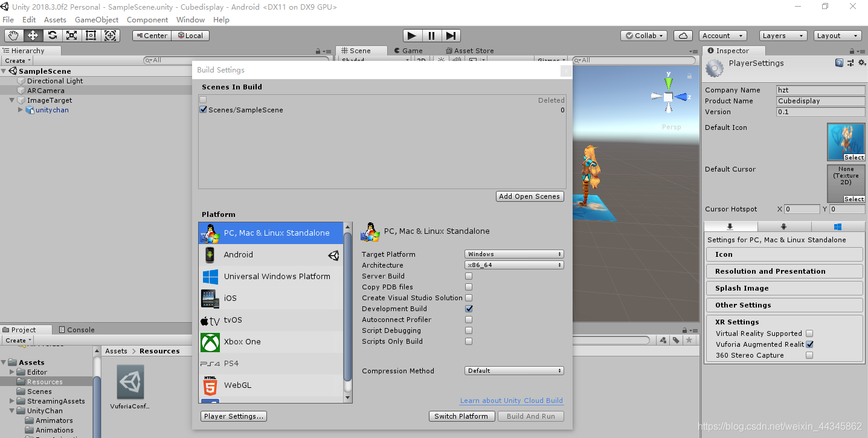Open Inspector help icon
The image size is (868, 438).
pyautogui.click(x=839, y=62)
